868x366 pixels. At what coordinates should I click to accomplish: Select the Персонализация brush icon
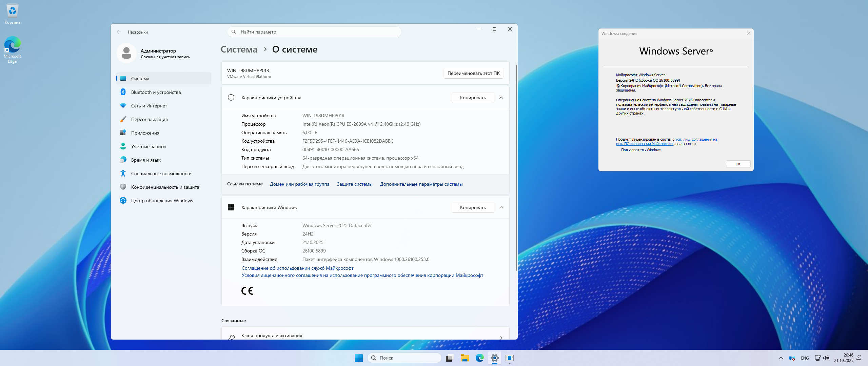click(123, 119)
